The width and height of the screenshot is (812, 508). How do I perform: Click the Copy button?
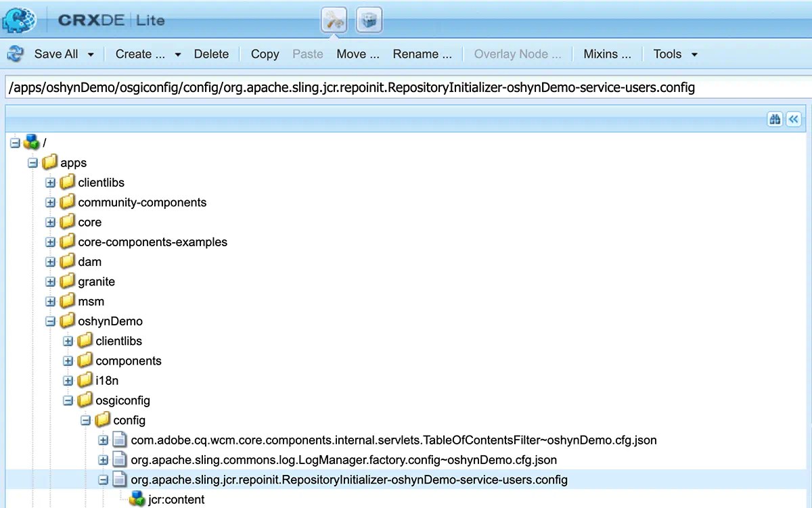(x=264, y=53)
